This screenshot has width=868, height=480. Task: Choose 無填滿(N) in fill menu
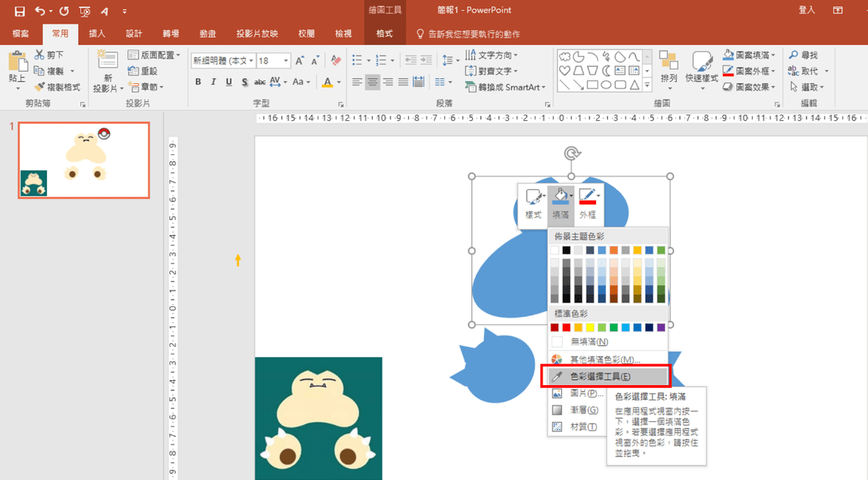[x=608, y=342]
